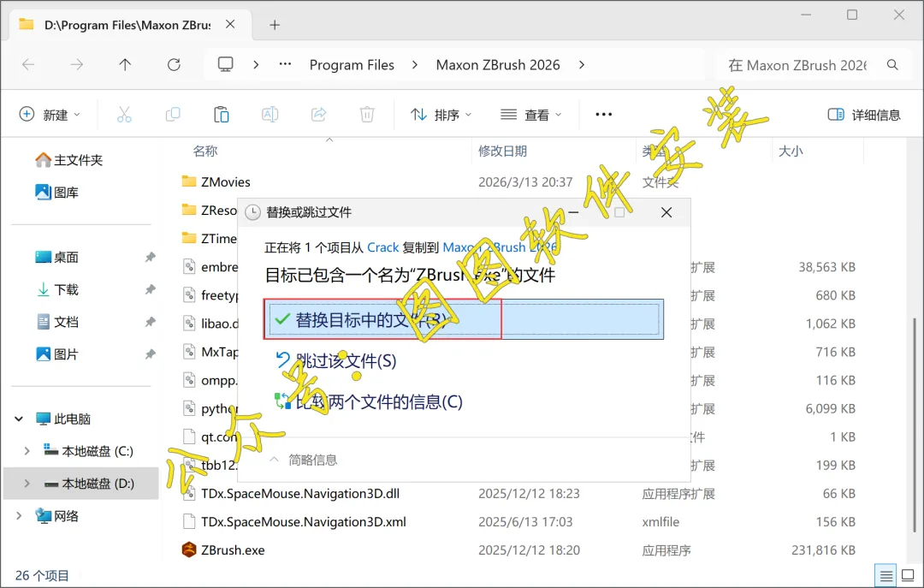Open the breadcrumb overflow ellipsis
Screen dimensions: 924x588
[285, 64]
